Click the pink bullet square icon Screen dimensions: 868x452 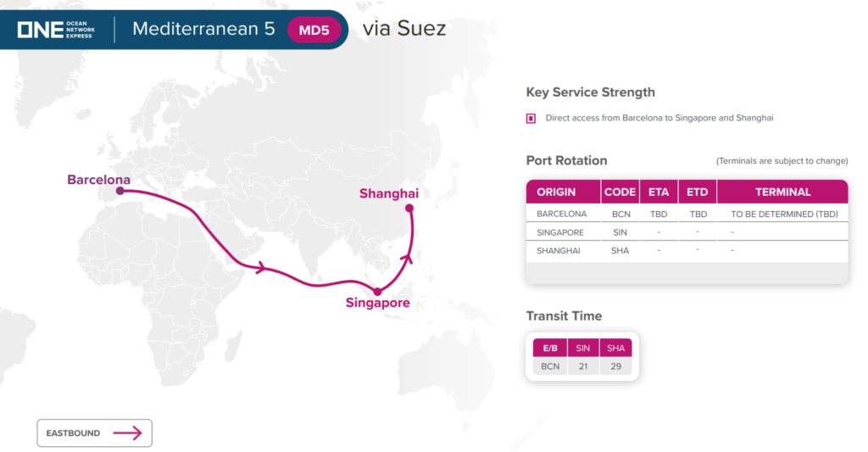click(531, 119)
